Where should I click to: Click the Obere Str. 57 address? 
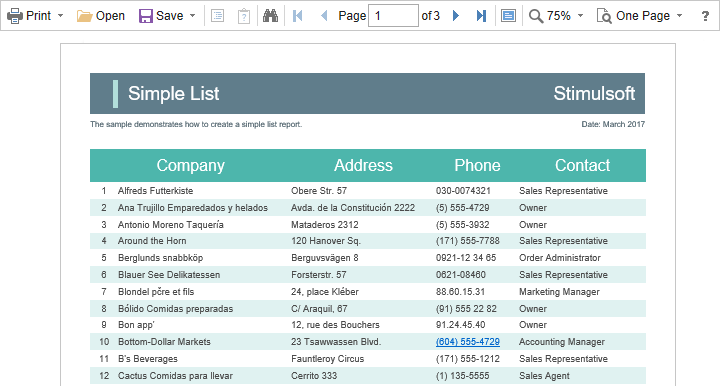[x=319, y=191]
